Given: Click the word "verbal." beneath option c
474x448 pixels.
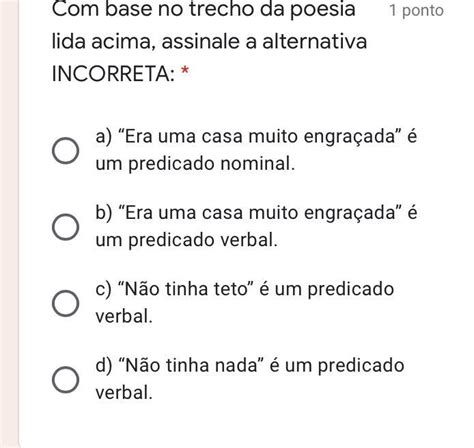Looking at the screenshot, I should [124, 316].
